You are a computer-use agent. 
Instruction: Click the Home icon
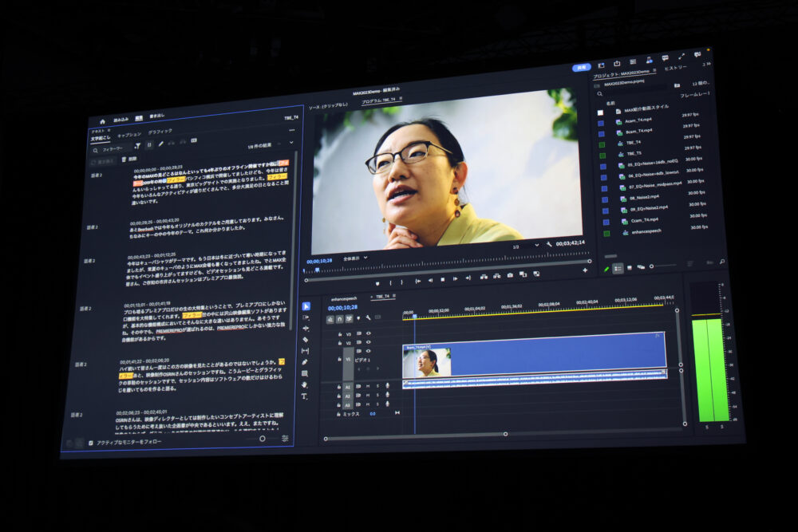coord(102,121)
